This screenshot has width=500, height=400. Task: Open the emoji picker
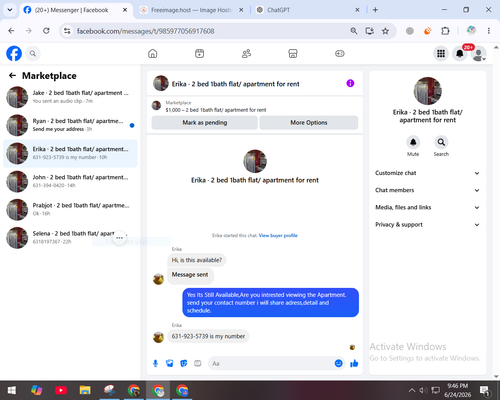pos(338,363)
